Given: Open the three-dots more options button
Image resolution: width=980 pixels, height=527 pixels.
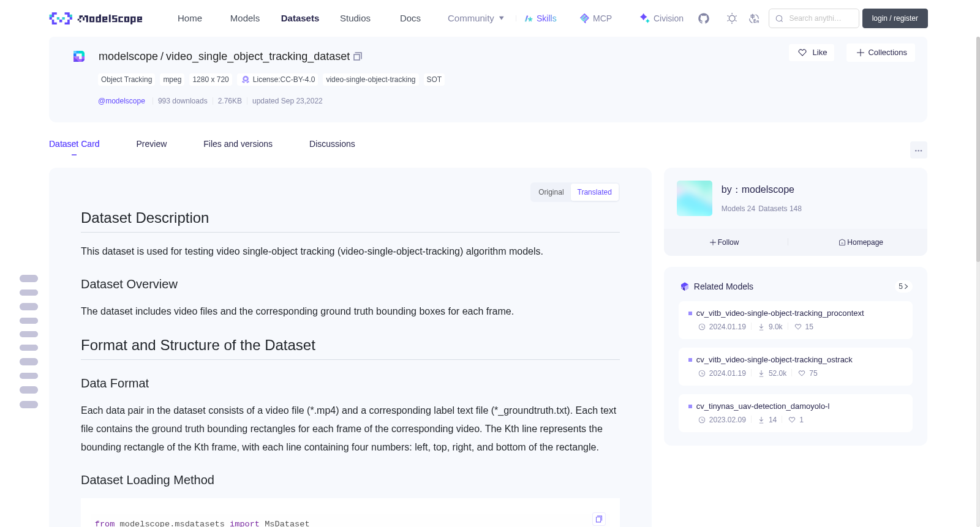Looking at the screenshot, I should (x=918, y=150).
